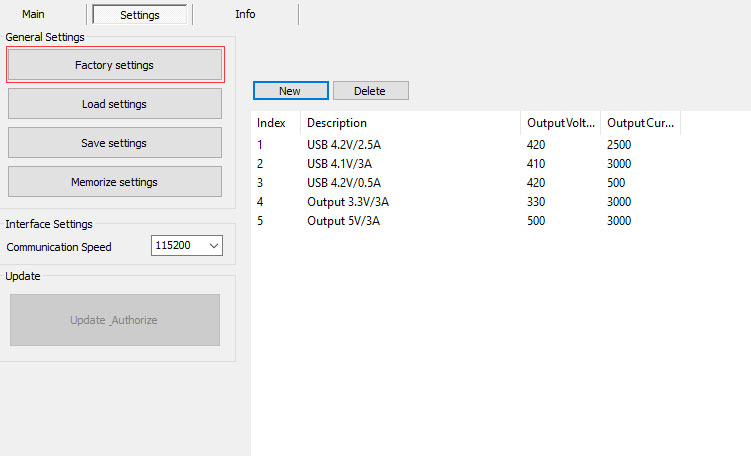Select the USB 4.2V/2.5A row
The image size is (751, 456).
(x=344, y=145)
